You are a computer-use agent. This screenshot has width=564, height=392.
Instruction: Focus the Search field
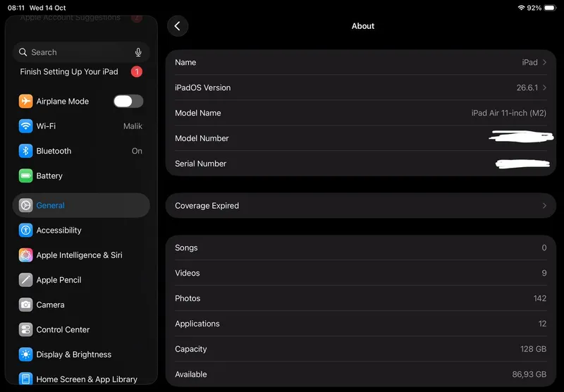click(x=81, y=52)
